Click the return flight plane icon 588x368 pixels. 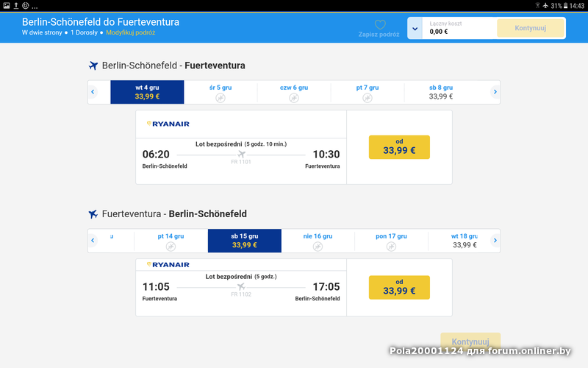[240, 286]
